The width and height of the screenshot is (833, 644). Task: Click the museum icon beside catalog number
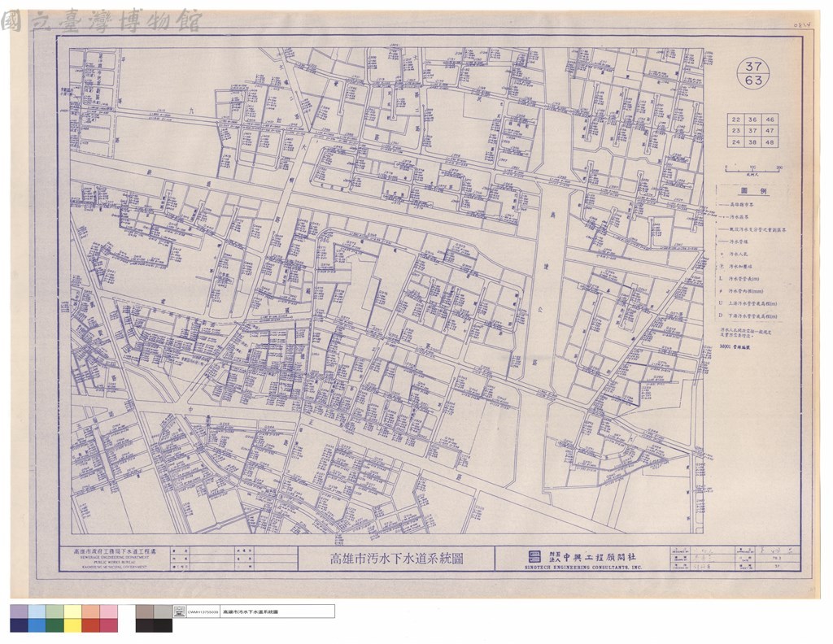pos(180,611)
